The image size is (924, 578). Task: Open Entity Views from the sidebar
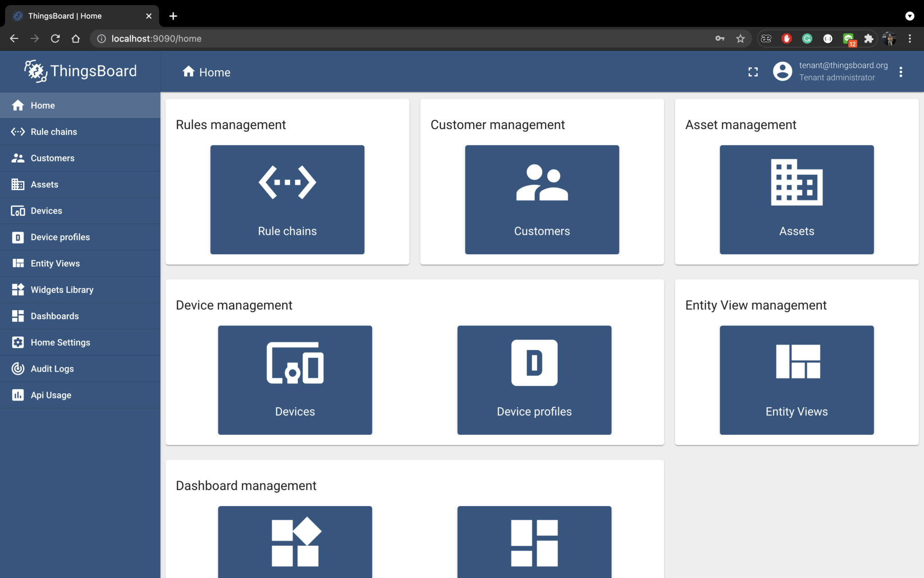55,263
